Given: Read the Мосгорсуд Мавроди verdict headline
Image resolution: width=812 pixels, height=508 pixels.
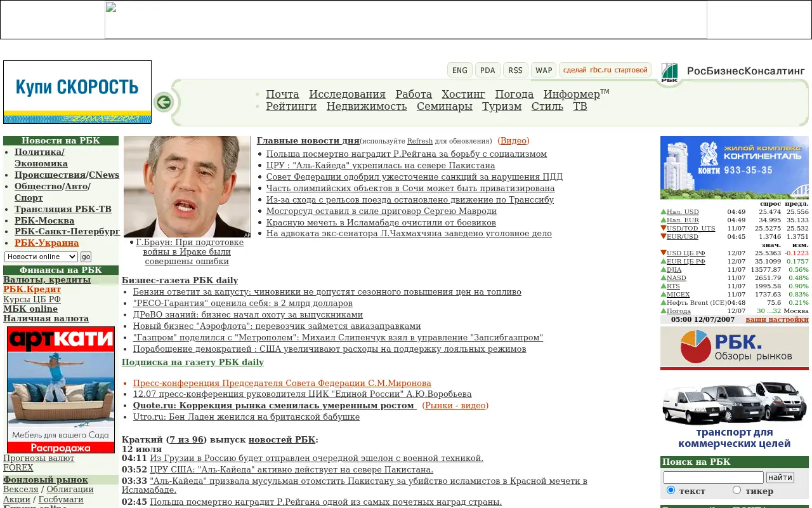Looking at the screenshot, I should [x=381, y=211].
